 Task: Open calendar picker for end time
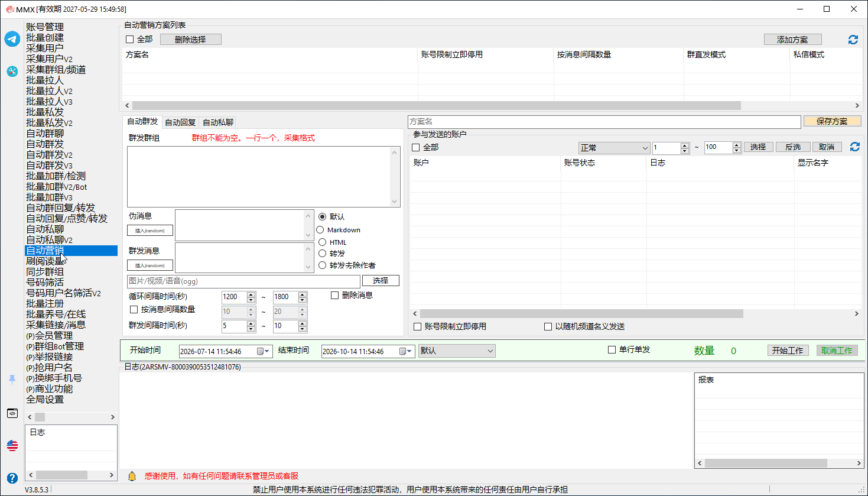(x=405, y=351)
